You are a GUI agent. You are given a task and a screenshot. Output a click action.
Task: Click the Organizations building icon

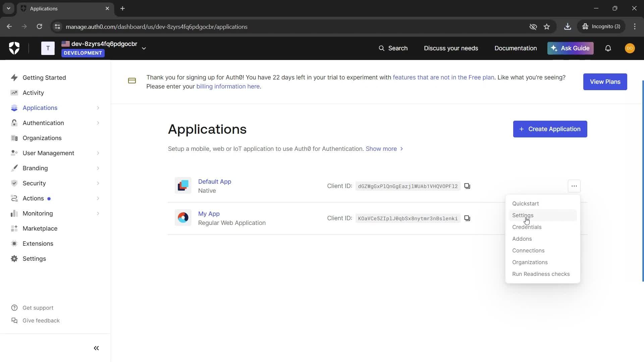pos(14,138)
